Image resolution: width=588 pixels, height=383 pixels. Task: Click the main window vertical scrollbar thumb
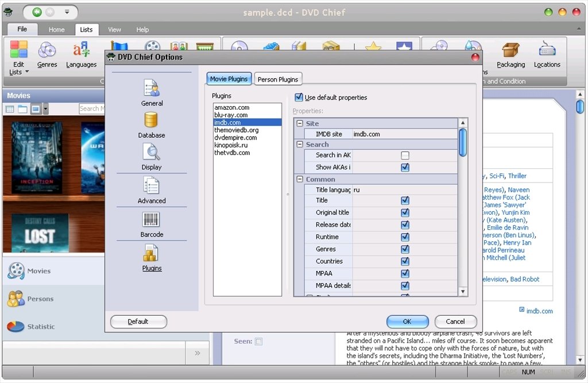pyautogui.click(x=580, y=107)
